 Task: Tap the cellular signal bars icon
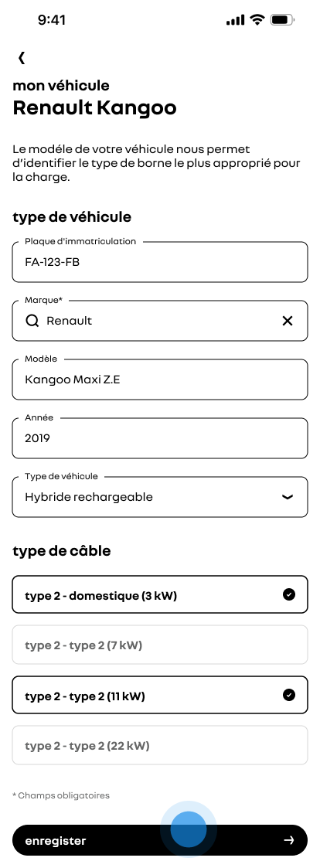[235, 20]
